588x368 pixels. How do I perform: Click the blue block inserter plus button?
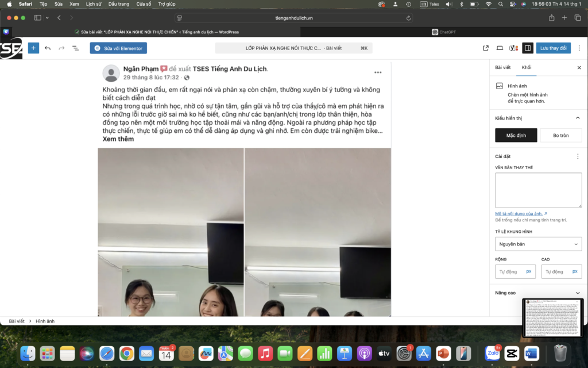click(x=33, y=48)
